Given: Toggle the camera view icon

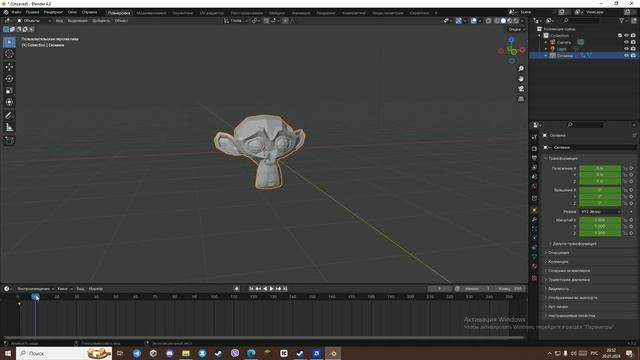Looking at the screenshot, I should pos(521,89).
